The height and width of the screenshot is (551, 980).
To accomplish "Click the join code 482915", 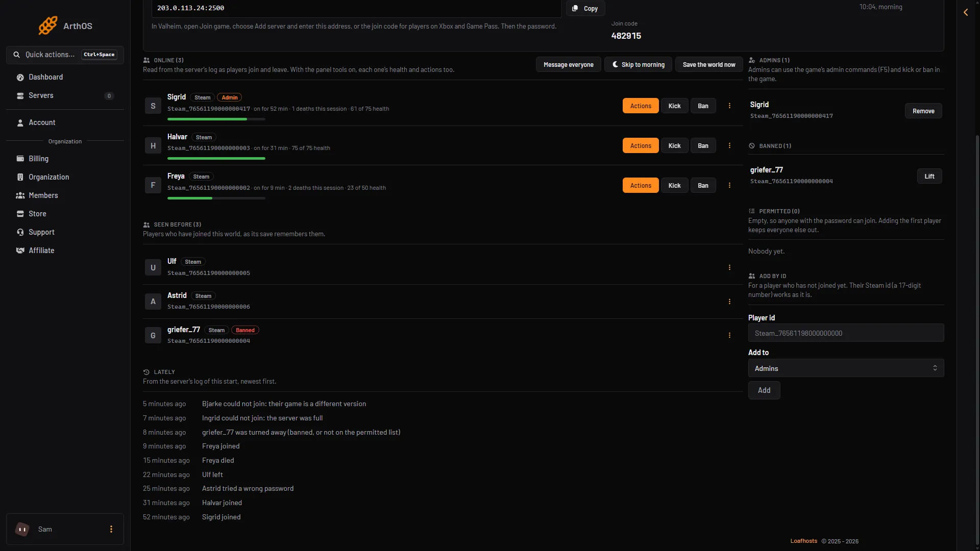I will [x=626, y=36].
